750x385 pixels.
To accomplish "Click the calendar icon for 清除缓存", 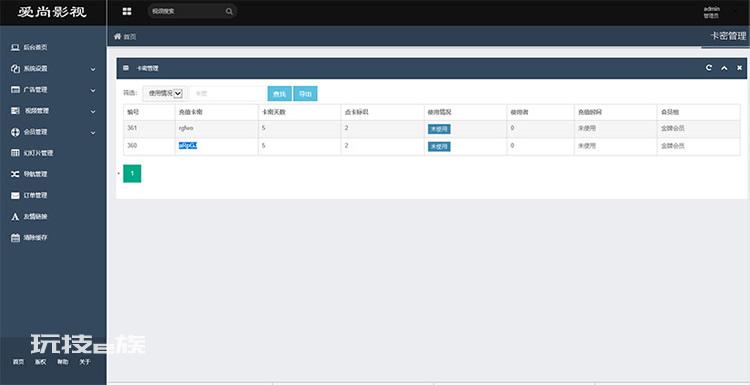I will click(x=15, y=238).
